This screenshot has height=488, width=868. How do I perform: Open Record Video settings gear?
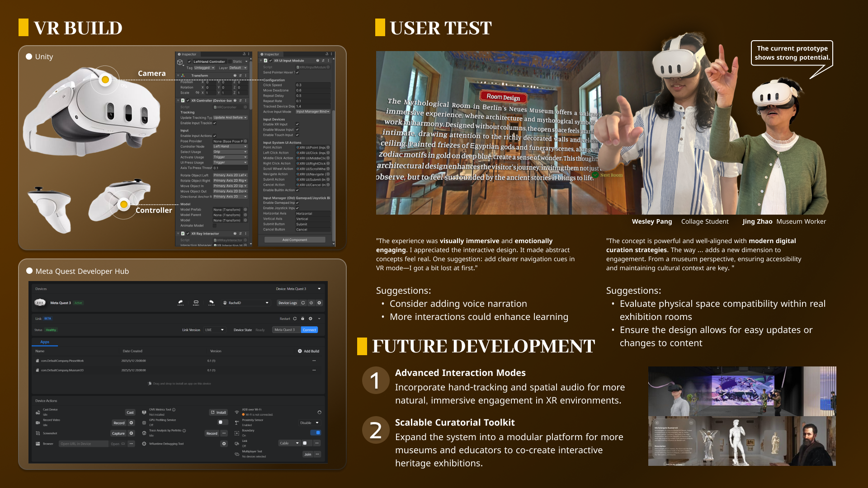(x=131, y=423)
